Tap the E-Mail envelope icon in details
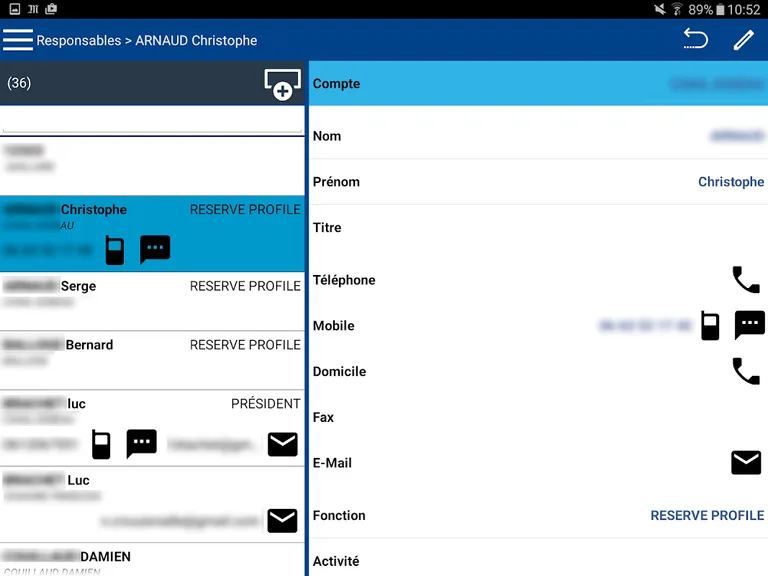The width and height of the screenshot is (768, 576). click(x=746, y=463)
